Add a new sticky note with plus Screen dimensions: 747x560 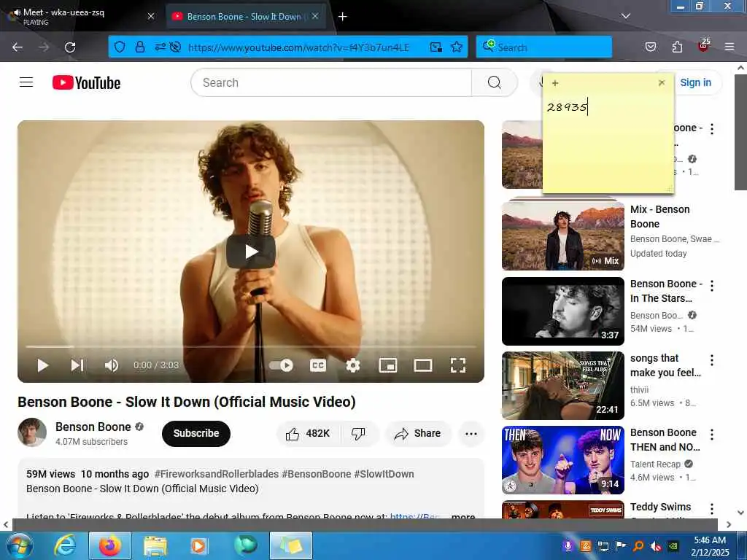tap(555, 83)
